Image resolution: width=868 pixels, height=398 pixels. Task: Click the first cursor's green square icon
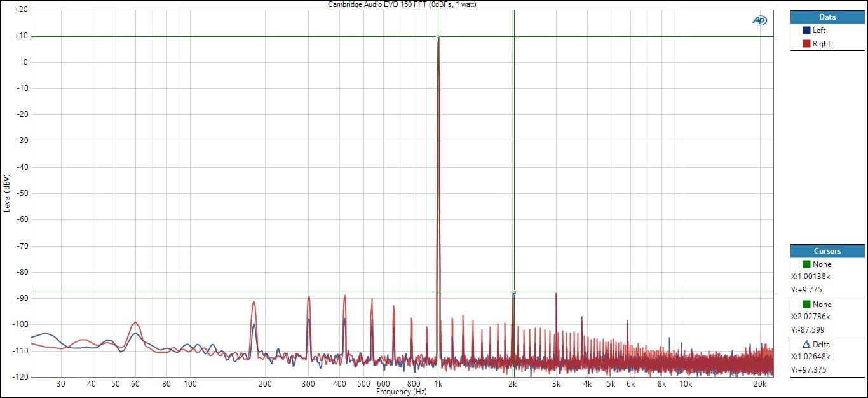coord(806,264)
